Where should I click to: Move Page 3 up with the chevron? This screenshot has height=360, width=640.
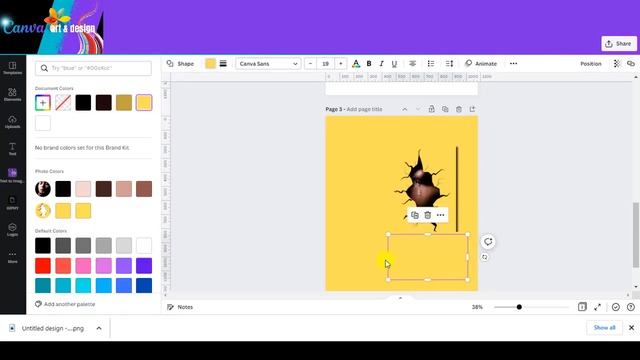pos(404,109)
